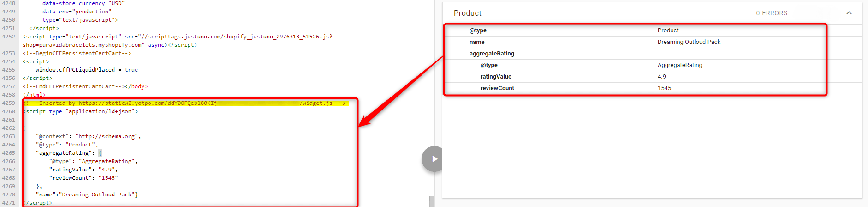Select the name row label
Viewport: 868px width, 207px height.
point(477,42)
